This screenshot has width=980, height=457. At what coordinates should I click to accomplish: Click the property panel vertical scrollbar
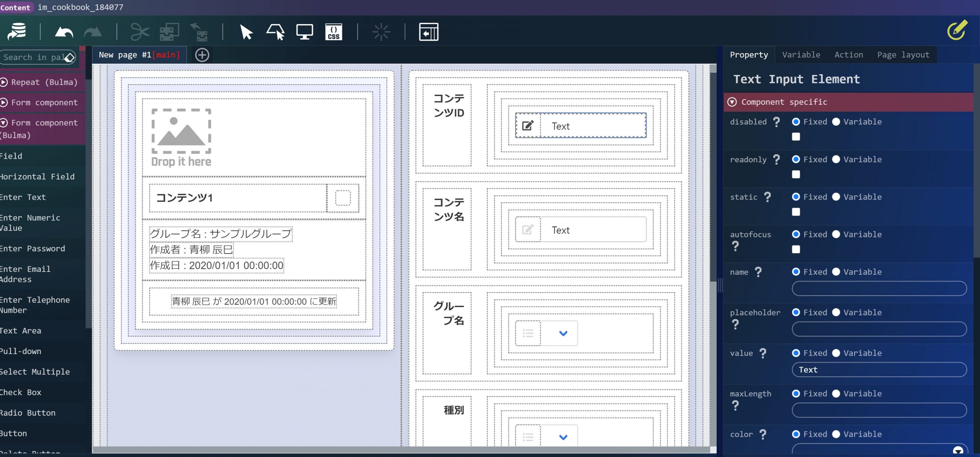coord(977,161)
